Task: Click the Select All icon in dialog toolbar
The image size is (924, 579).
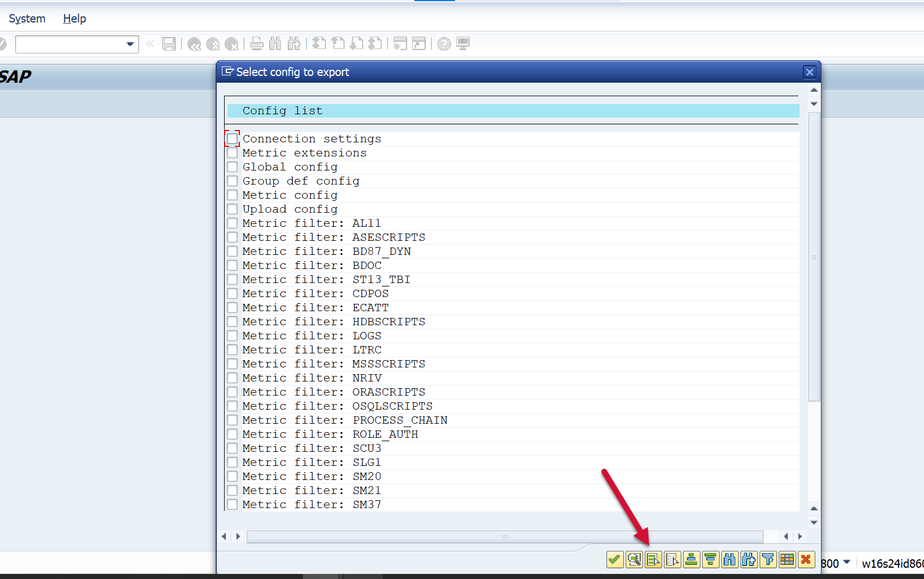Action: (653, 559)
